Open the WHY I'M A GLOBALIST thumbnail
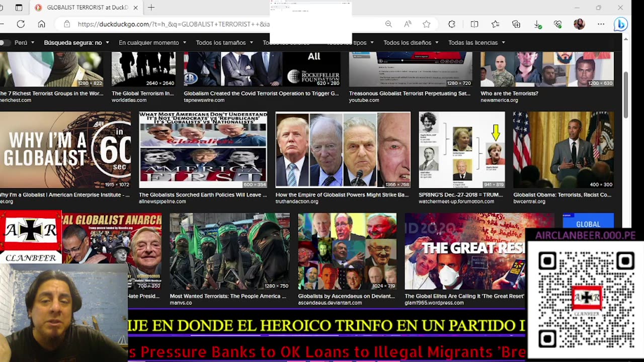644x362 pixels. [x=65, y=150]
